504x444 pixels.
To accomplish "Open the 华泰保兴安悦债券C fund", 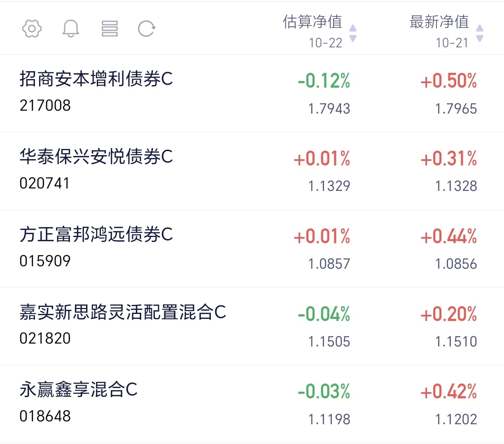I will pos(96,157).
